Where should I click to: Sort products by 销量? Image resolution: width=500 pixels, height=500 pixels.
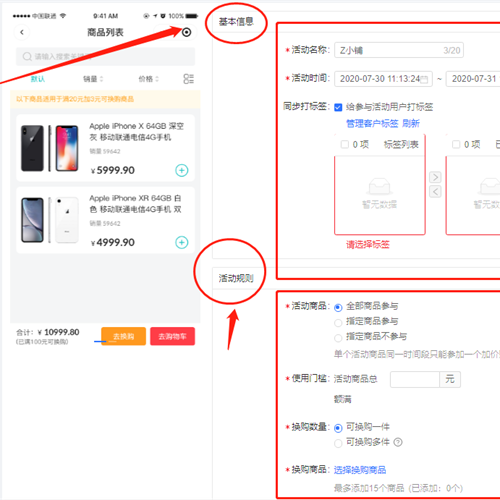[x=93, y=79]
